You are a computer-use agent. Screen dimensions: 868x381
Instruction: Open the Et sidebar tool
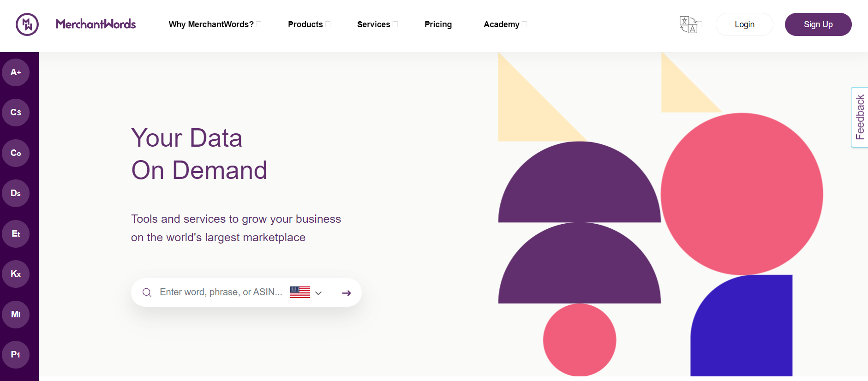click(16, 234)
